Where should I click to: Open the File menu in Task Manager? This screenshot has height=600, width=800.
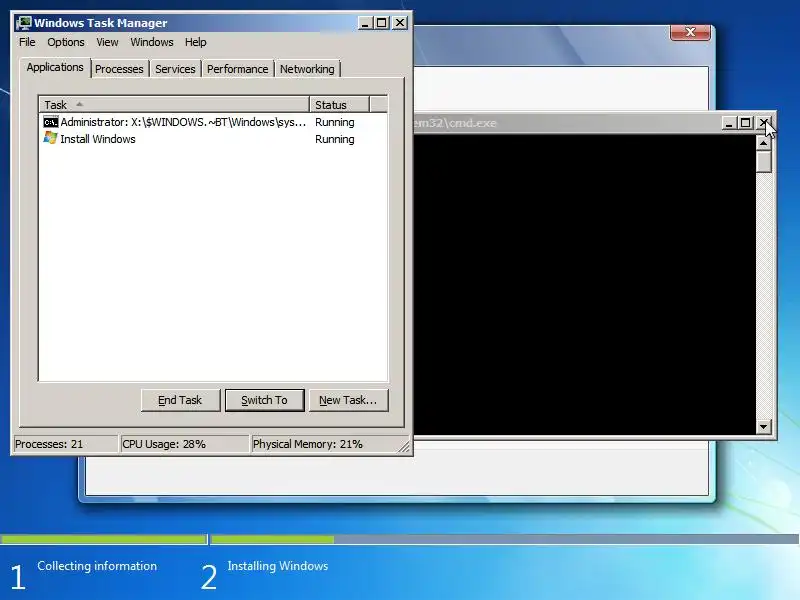(x=27, y=42)
